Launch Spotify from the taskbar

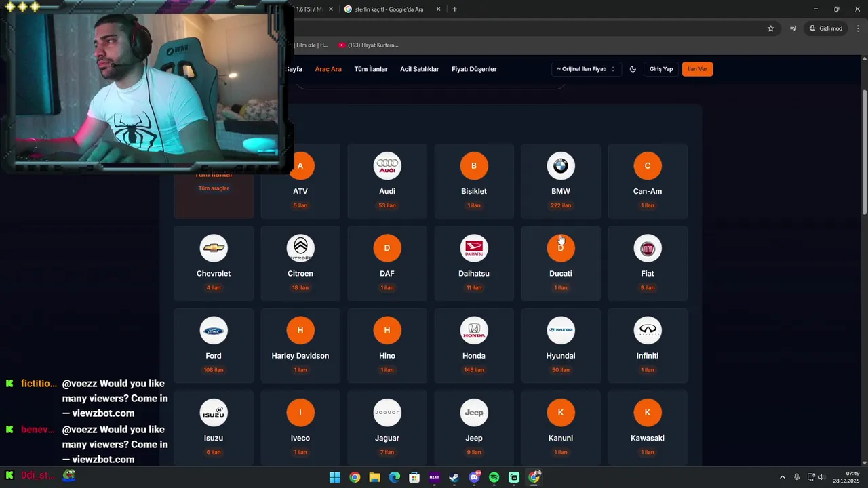(x=494, y=477)
